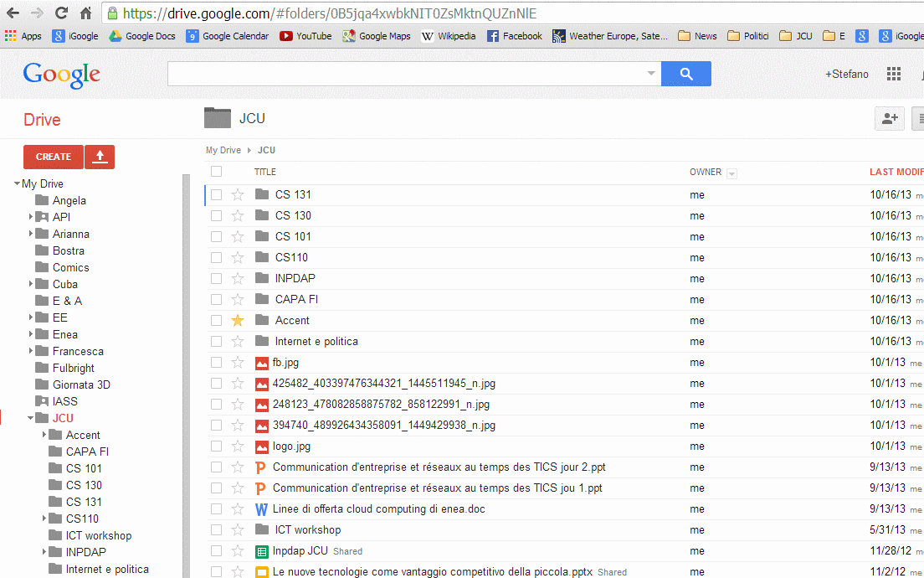Collapse the My Drive tree
Image resolution: width=924 pixels, height=578 pixels.
coord(17,183)
